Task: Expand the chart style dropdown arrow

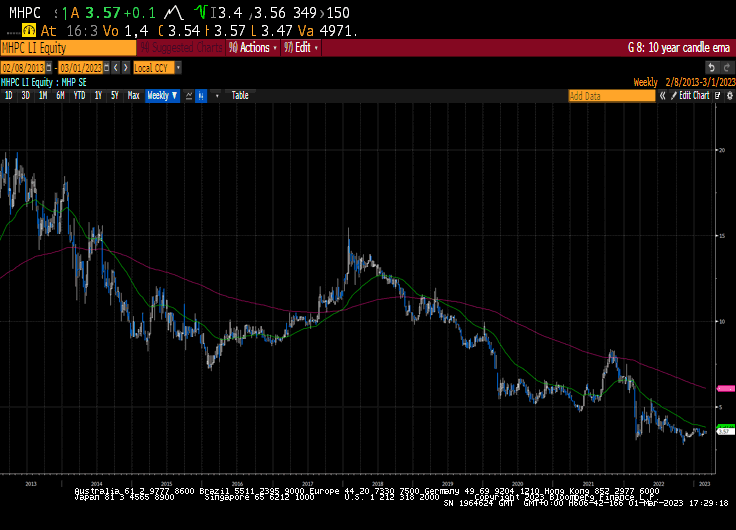Action: (x=217, y=96)
